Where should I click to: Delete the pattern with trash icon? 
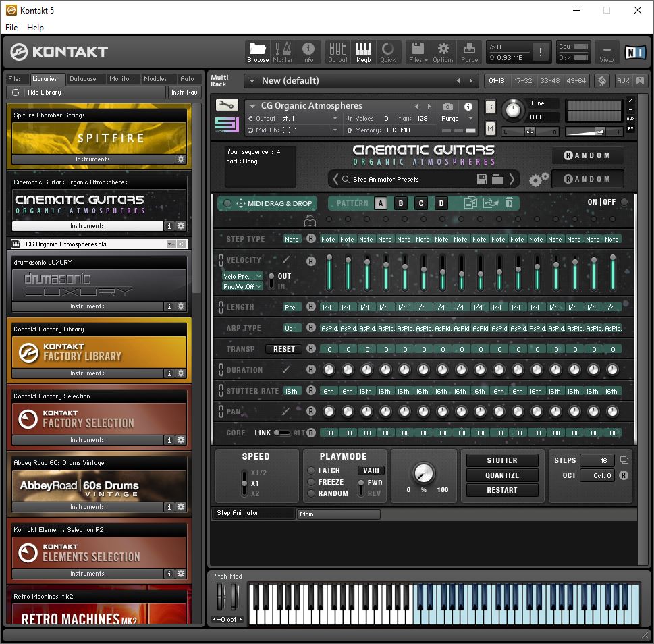(510, 203)
